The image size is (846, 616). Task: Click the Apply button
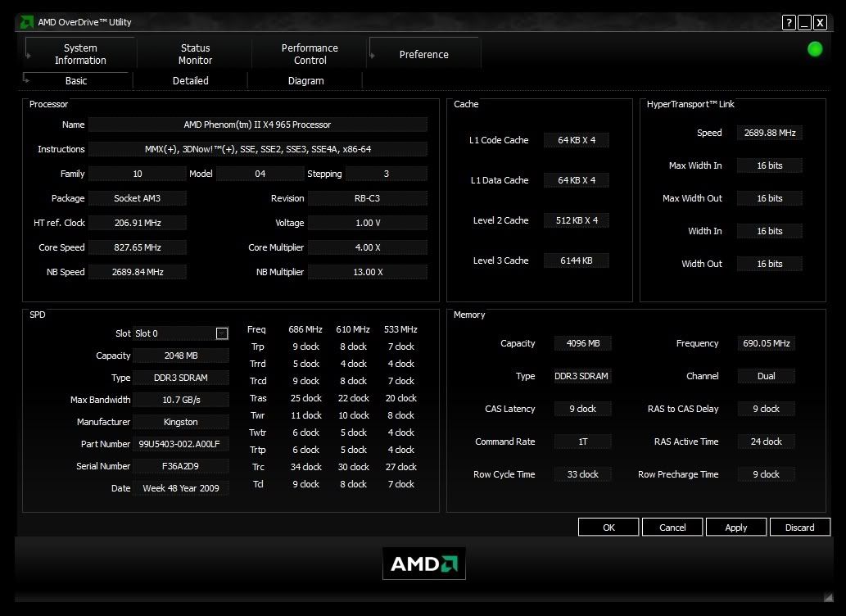tap(736, 528)
